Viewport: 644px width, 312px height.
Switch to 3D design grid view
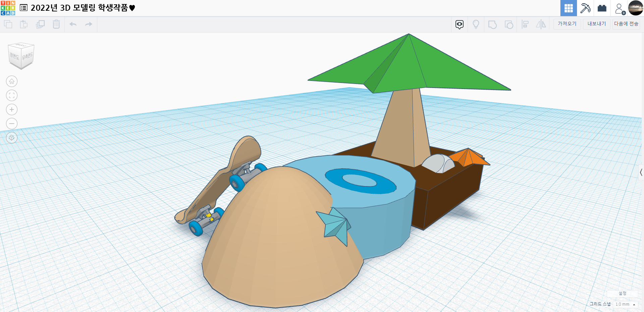pos(569,8)
